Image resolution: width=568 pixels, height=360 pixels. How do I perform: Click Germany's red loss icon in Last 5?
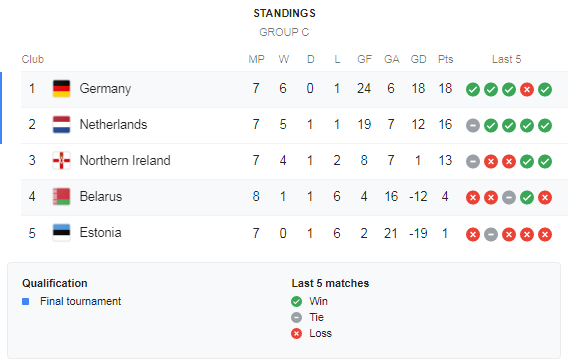coord(527,89)
